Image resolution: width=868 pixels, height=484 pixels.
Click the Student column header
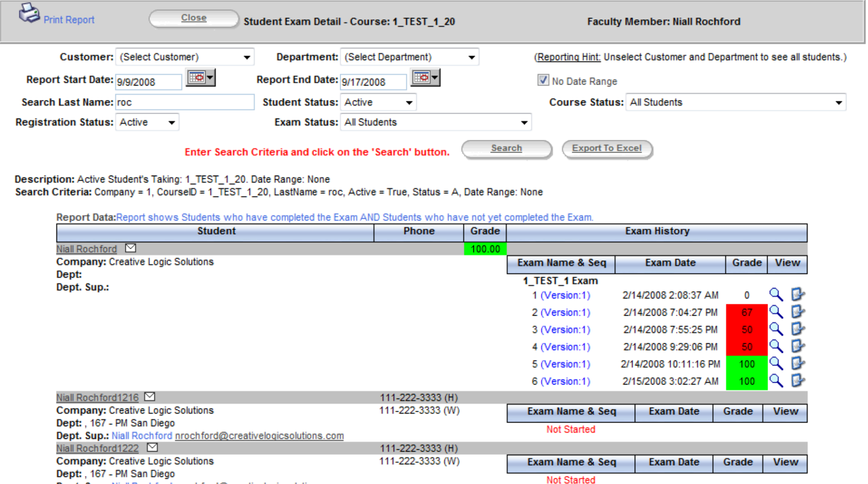215,232
